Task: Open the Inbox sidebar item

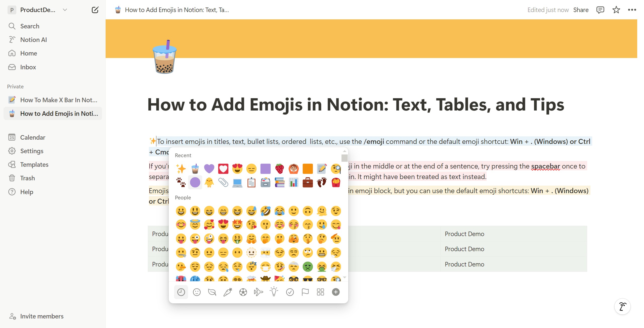Action: pyautogui.click(x=53, y=67)
